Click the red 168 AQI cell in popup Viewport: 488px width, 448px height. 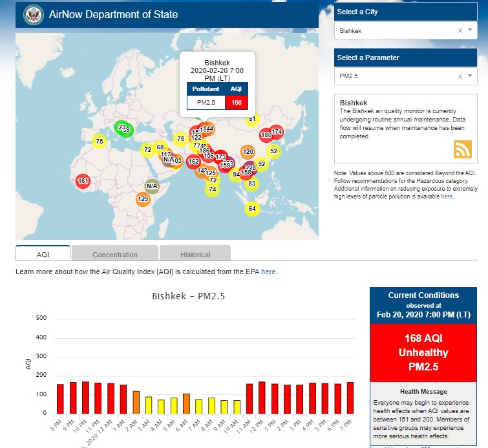pos(236,102)
